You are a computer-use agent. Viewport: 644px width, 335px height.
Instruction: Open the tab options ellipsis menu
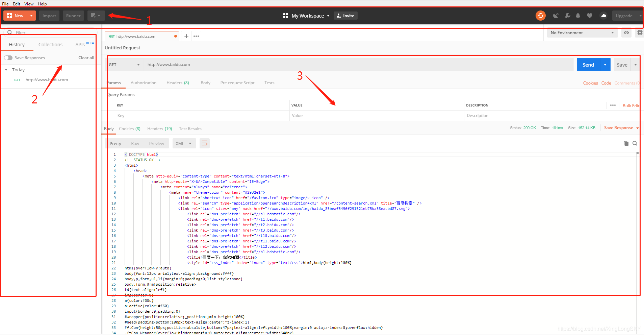pos(196,36)
